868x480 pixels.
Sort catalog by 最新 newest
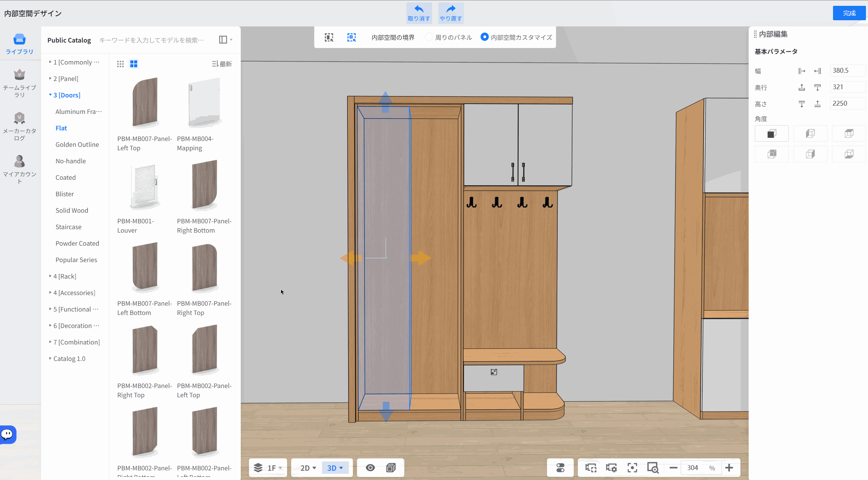[x=222, y=64]
